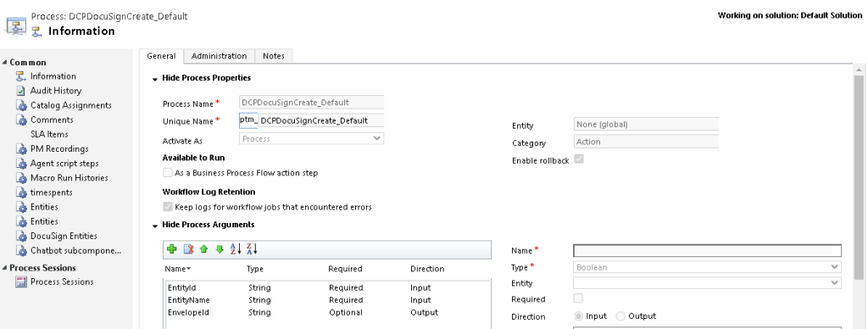The height and width of the screenshot is (329, 868).
Task: Click the Entity None (global) field
Action: 646,125
